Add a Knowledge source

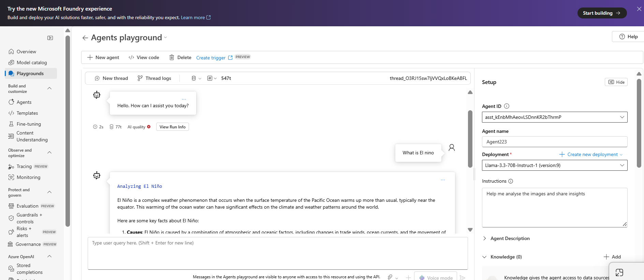click(612, 257)
